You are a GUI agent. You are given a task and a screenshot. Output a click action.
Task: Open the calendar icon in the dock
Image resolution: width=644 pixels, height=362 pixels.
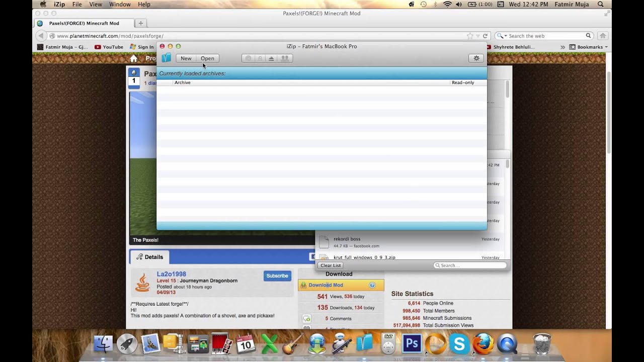246,343
